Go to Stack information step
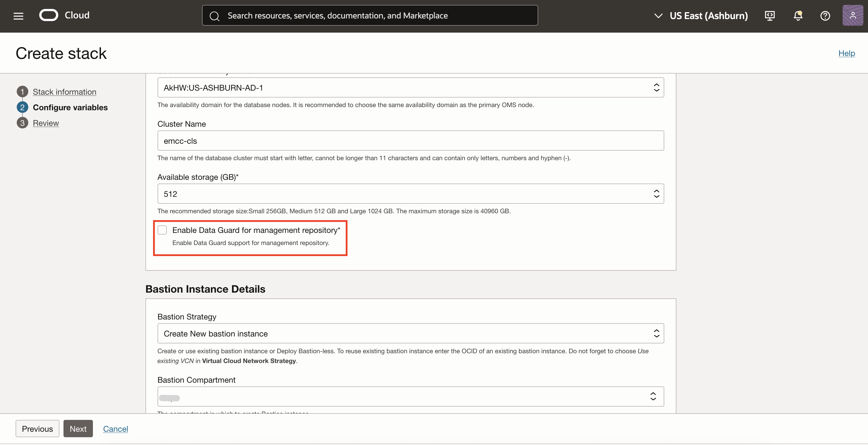The image size is (868, 445). click(64, 92)
